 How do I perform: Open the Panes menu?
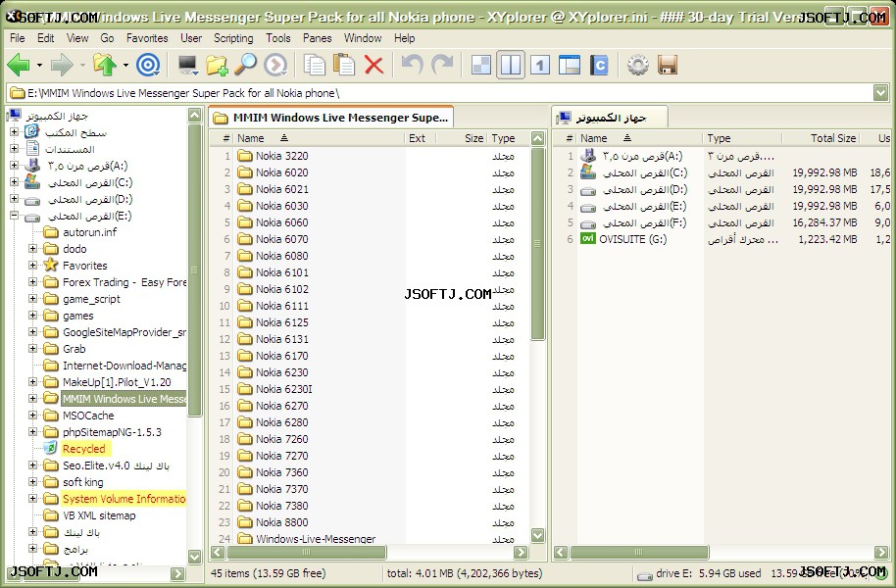318,38
